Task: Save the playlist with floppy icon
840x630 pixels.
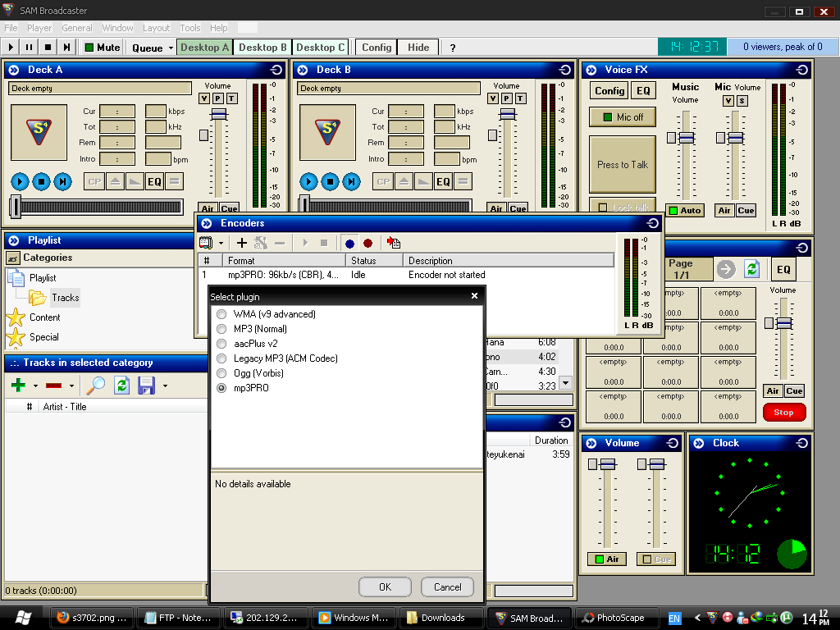Action: tap(146, 386)
